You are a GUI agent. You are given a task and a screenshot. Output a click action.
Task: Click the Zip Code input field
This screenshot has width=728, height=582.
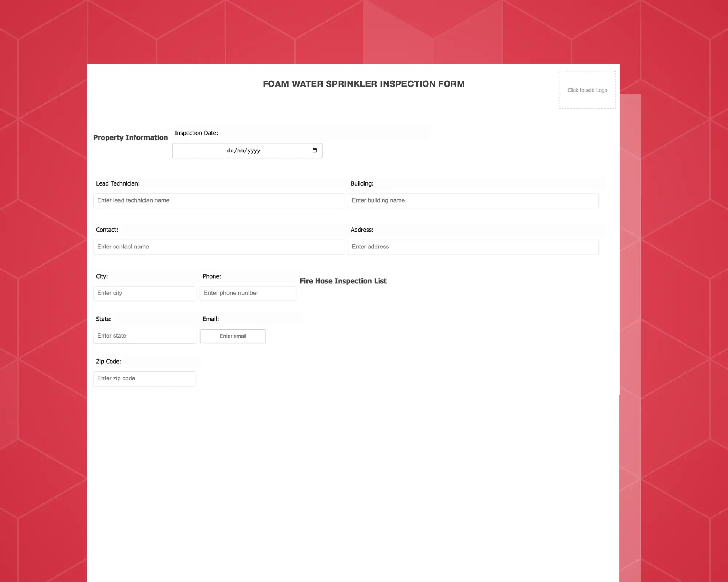click(x=145, y=378)
